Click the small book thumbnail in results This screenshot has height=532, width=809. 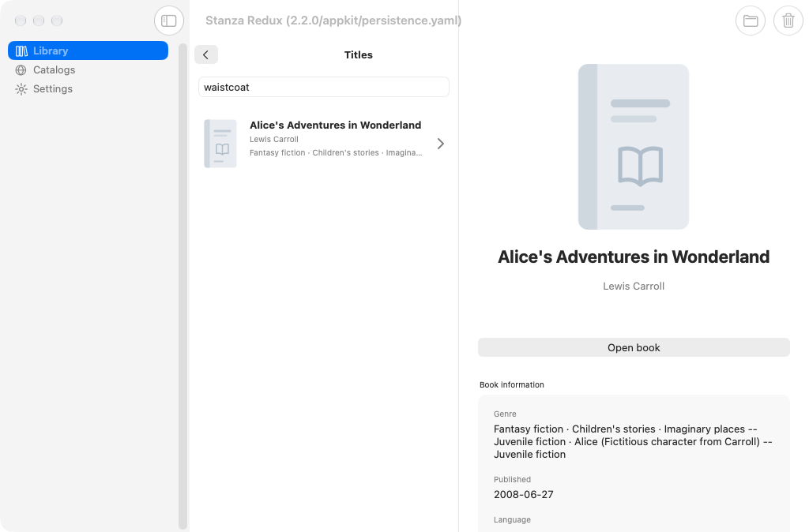click(x=220, y=144)
